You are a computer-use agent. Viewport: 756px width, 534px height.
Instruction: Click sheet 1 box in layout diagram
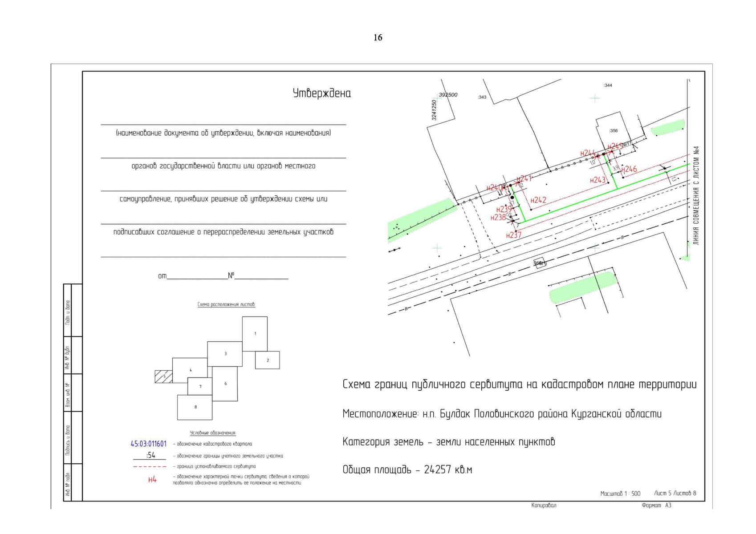[x=255, y=334]
